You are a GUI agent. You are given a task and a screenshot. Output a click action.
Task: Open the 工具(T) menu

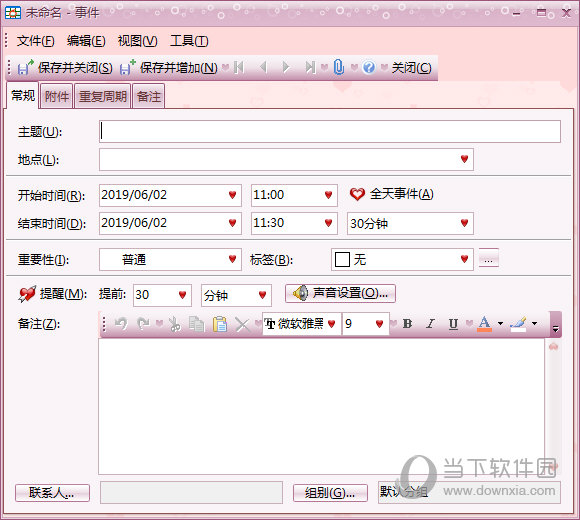pyautogui.click(x=189, y=41)
